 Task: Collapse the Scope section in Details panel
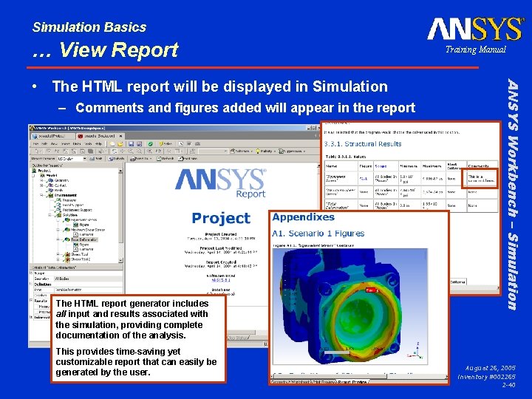31,273
